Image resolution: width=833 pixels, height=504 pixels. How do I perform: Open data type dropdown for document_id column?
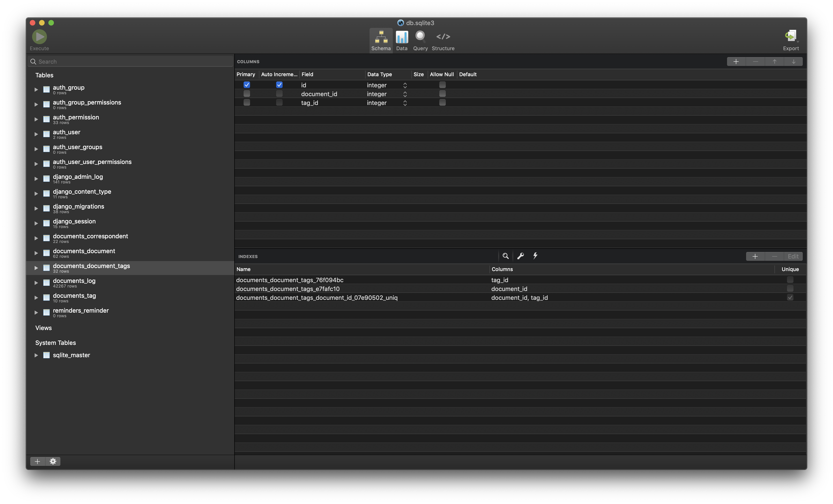click(x=405, y=94)
